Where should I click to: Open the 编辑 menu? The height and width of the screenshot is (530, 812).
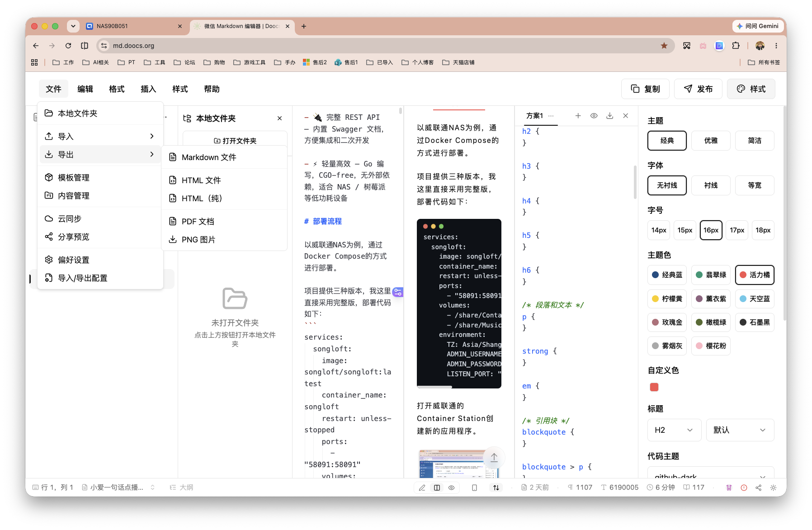coord(85,89)
